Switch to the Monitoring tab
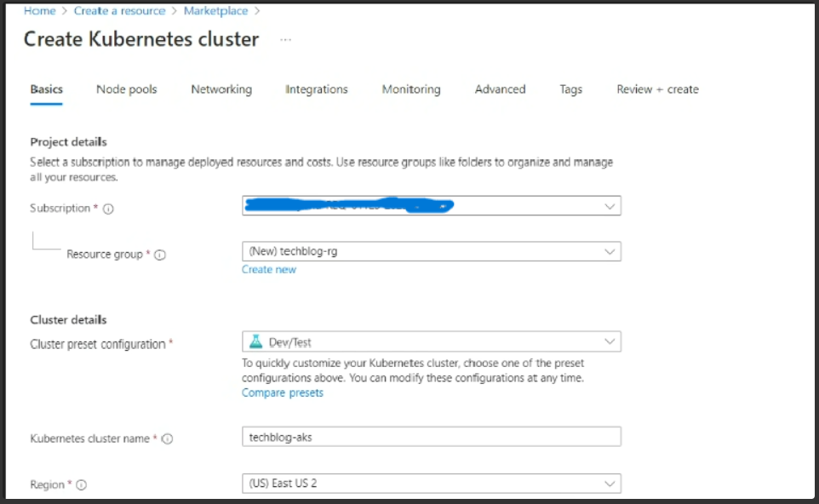 (411, 89)
